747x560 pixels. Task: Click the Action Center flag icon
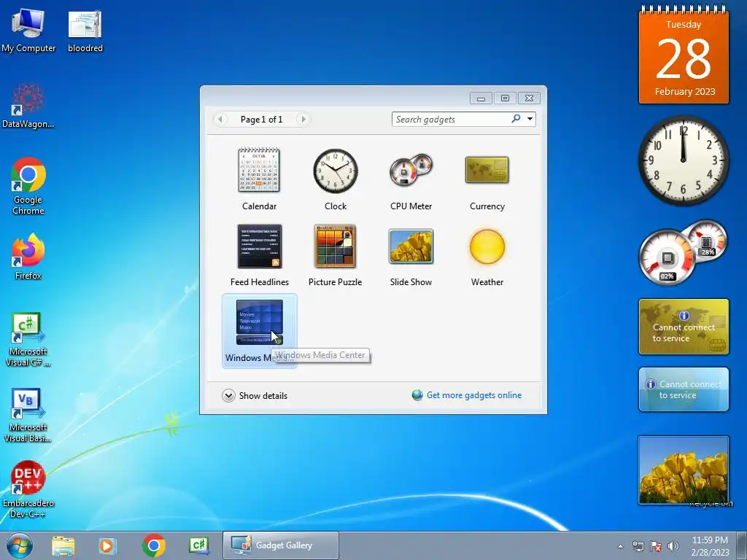(x=656, y=546)
